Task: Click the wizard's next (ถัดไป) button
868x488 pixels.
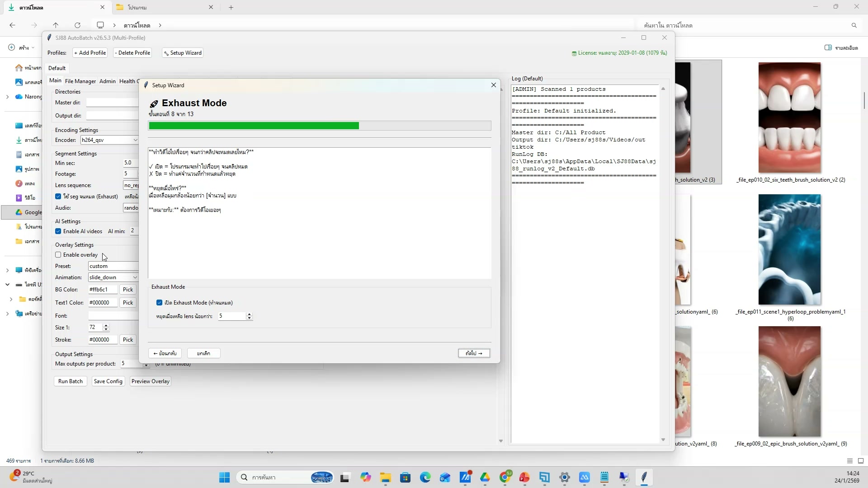Action: coord(474,353)
